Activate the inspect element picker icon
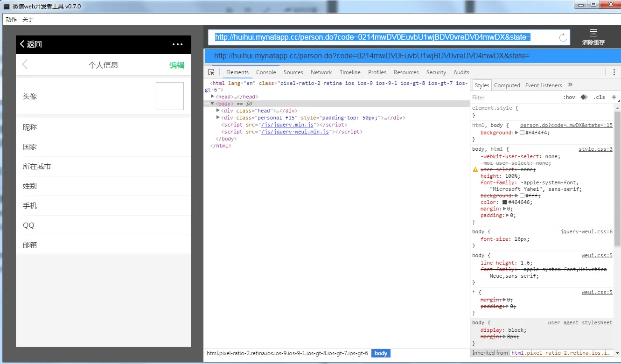The image size is (621, 364). [x=211, y=72]
